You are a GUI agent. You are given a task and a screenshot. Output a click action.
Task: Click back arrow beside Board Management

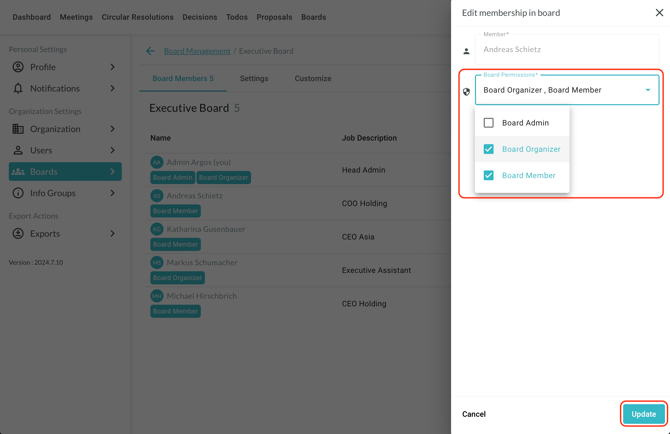tap(150, 51)
